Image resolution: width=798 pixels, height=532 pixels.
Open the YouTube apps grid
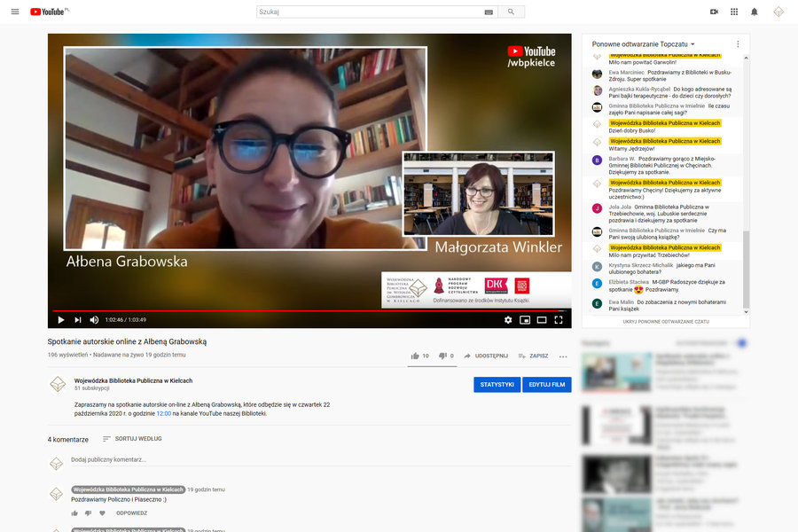[x=734, y=12]
